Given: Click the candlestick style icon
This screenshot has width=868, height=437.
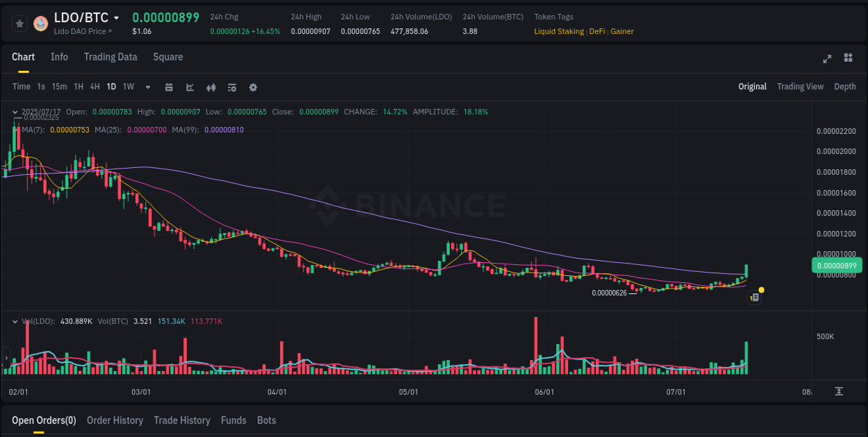Looking at the screenshot, I should tap(211, 87).
